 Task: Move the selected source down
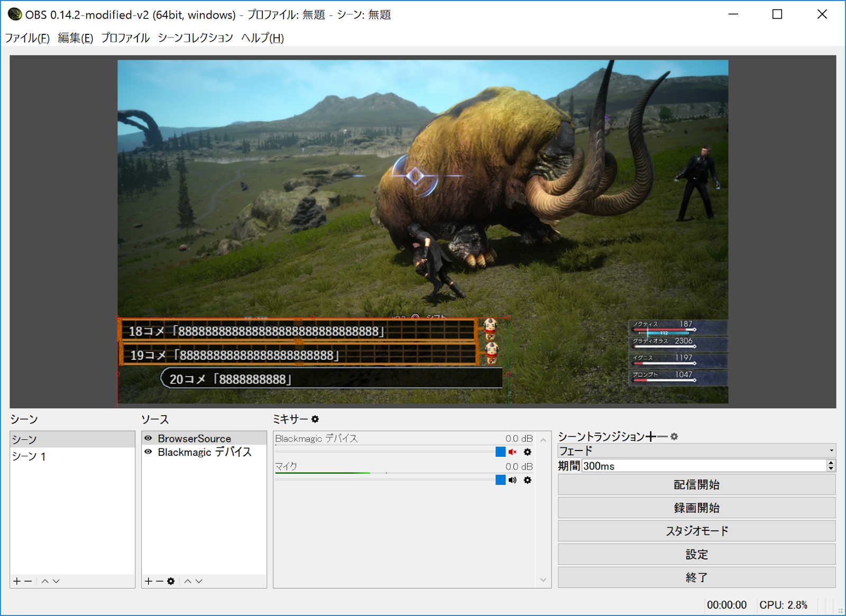199,581
